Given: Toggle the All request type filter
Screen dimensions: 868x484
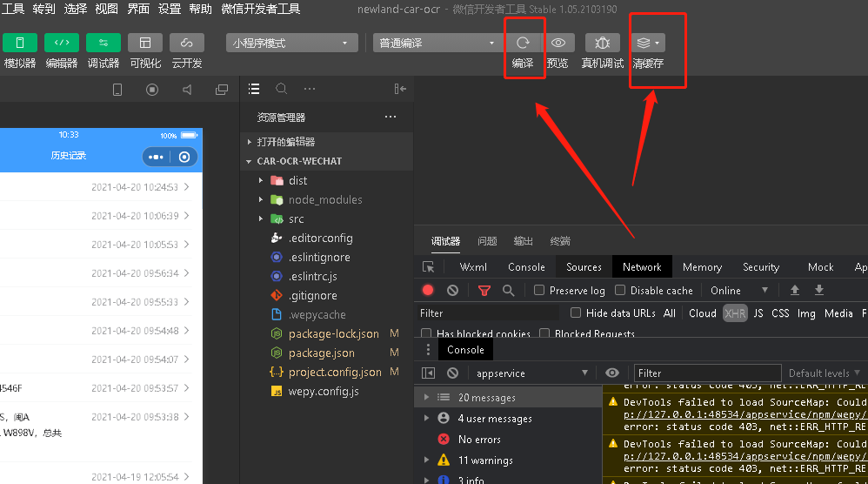Looking at the screenshot, I should (x=670, y=313).
